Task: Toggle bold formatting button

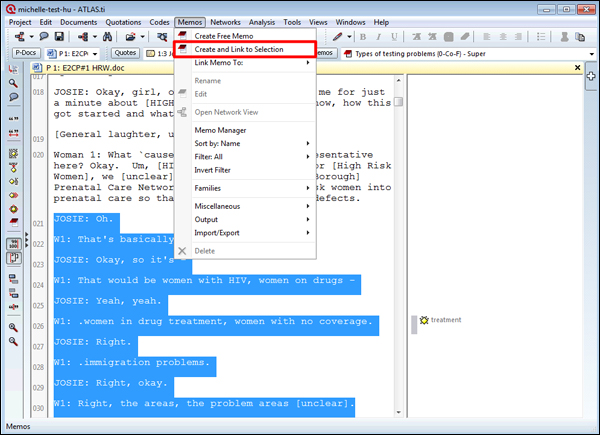Action: point(363,36)
